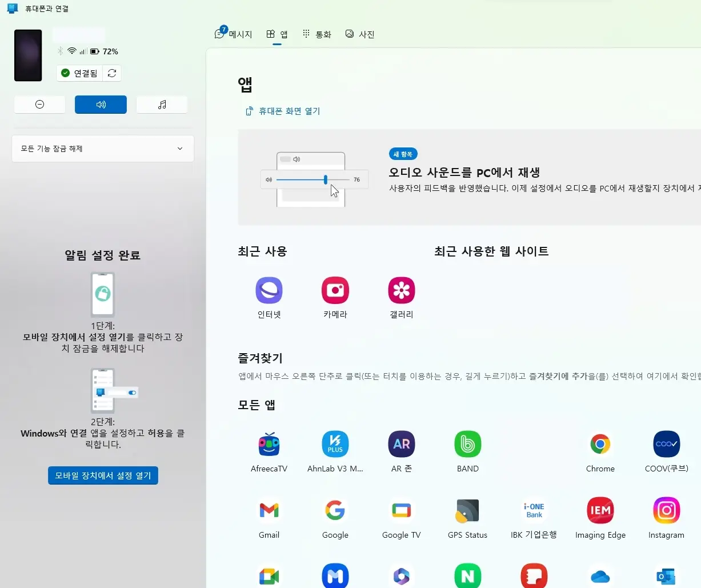Image resolution: width=701 pixels, height=588 pixels.
Task: Start the AfreecaTV app from 모든 앱
Action: coord(269,444)
